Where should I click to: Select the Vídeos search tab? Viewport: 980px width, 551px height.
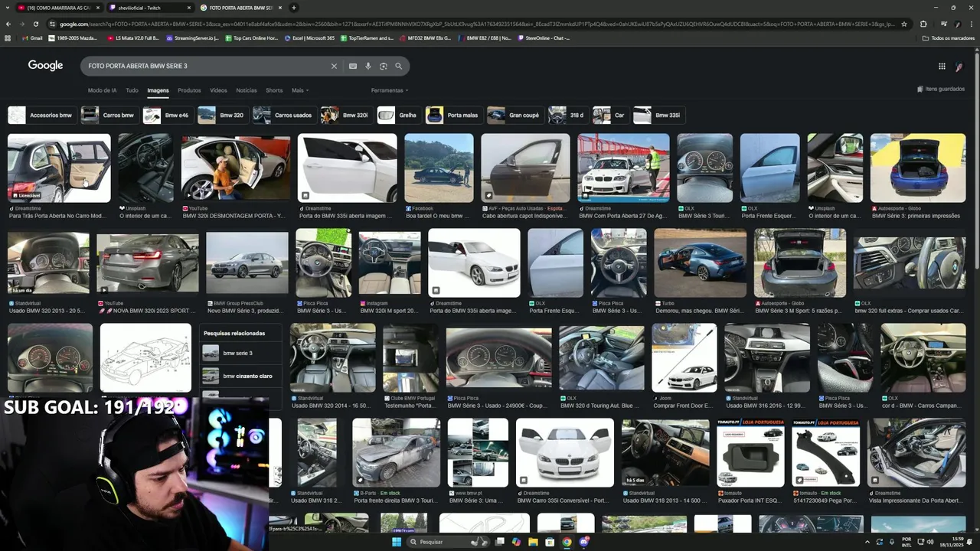(218, 90)
